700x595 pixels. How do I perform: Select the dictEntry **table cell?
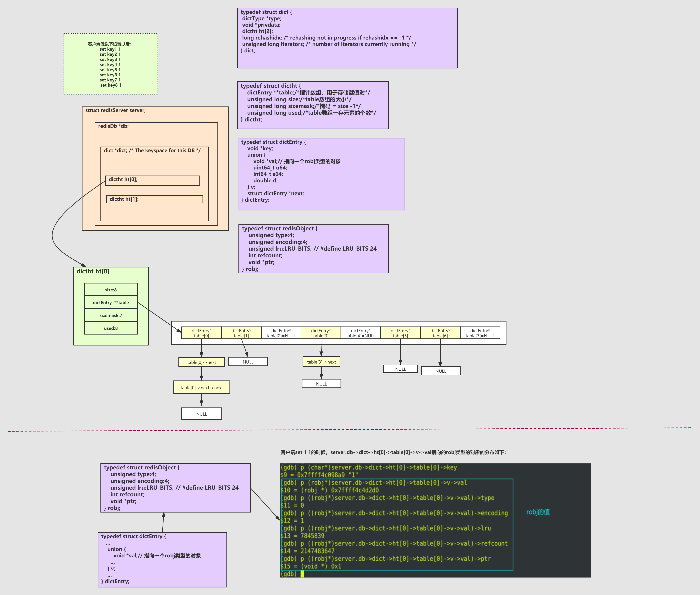(x=111, y=302)
